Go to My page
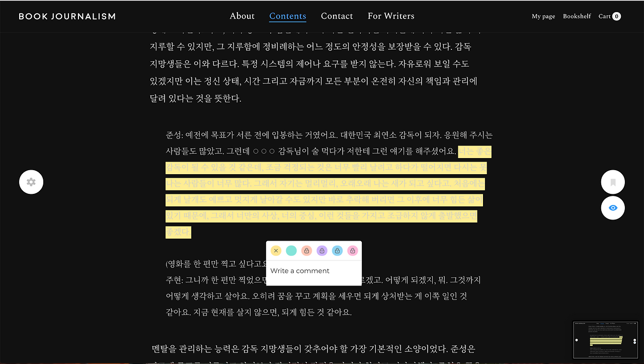644x364 pixels. point(543,16)
